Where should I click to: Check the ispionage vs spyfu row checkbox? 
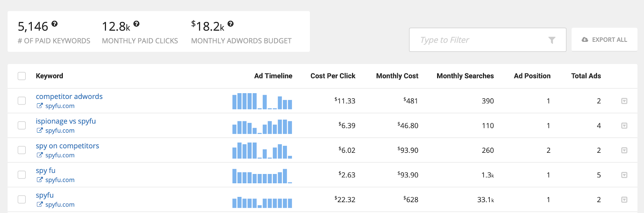click(22, 125)
